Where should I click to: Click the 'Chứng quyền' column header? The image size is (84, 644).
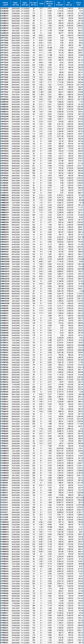(x=5, y=3)
